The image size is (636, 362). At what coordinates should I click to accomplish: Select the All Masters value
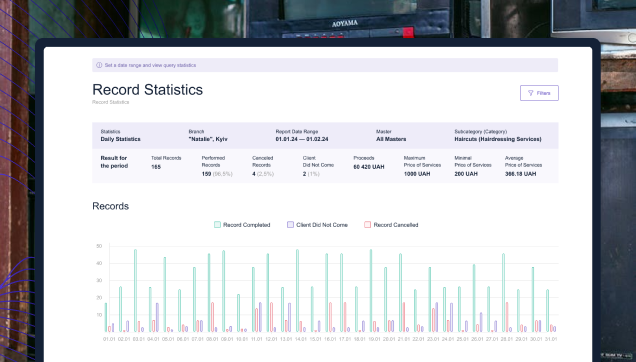(391, 139)
